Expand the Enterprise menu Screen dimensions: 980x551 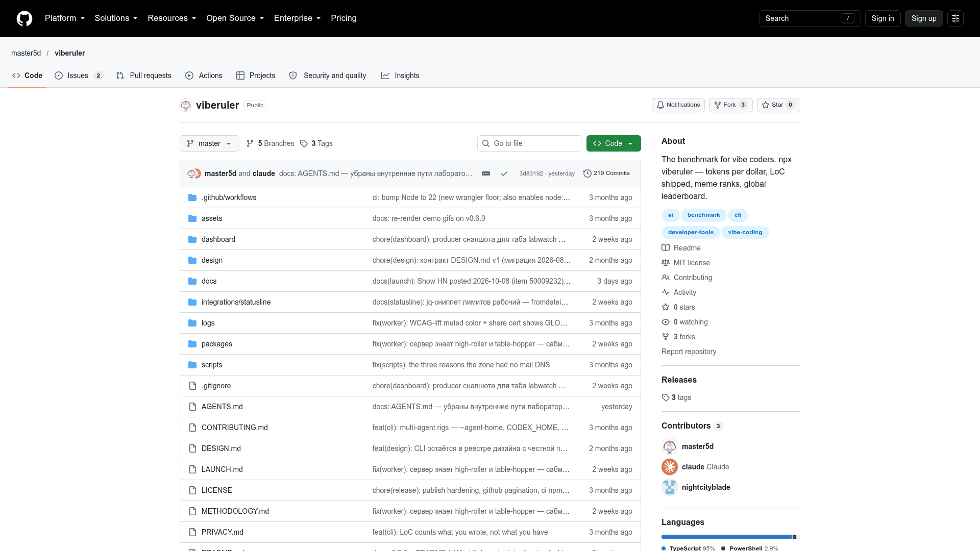297,18
